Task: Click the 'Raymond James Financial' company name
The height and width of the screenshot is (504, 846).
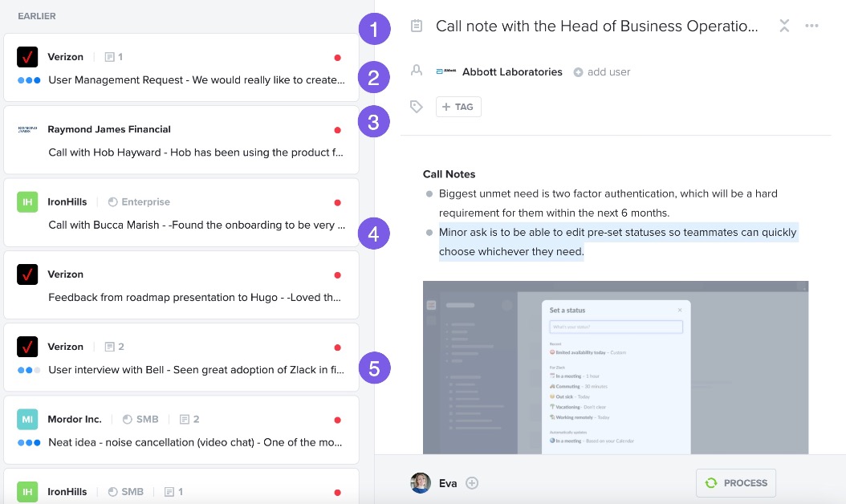Action: point(109,129)
